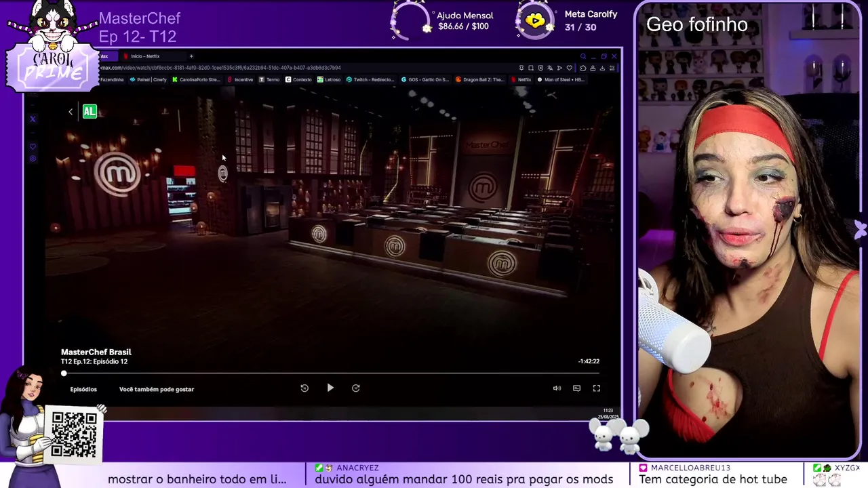Click the 'MasterChef Ep 12- T12' overlay title

[x=140, y=27]
